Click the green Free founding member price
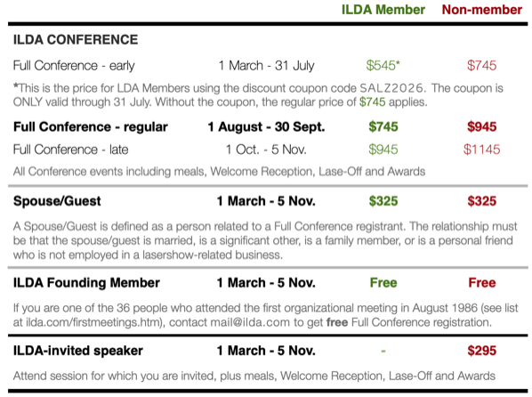532x397 pixels. [383, 282]
